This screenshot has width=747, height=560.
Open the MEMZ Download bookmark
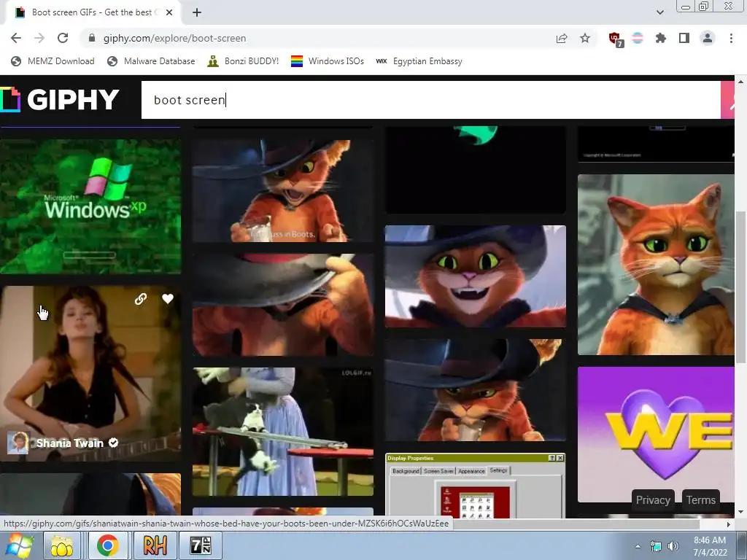point(53,61)
